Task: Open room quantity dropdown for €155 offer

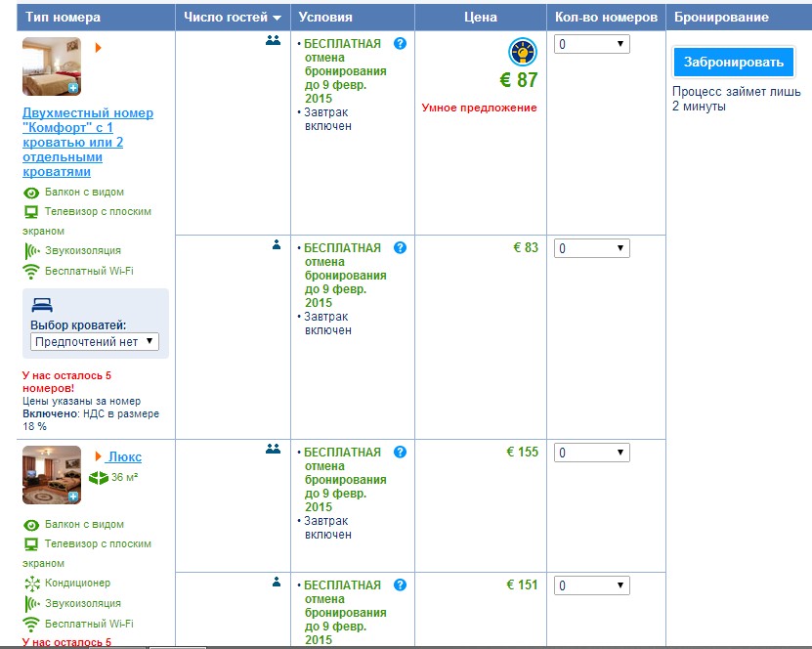Action: [x=591, y=453]
